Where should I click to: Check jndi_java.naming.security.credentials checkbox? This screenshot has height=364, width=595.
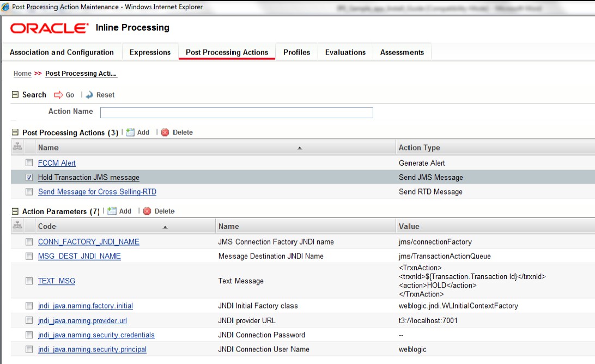click(29, 335)
